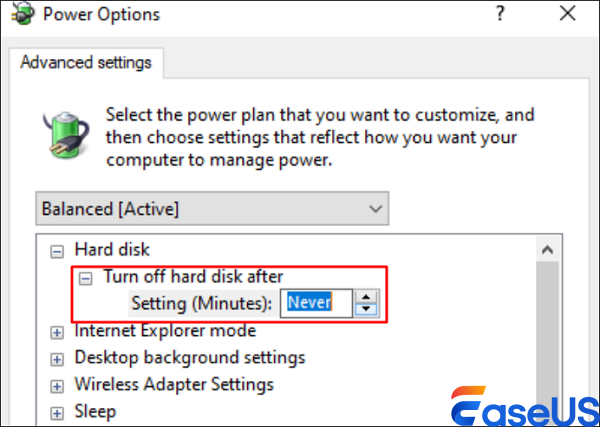Switch to the Advanced settings tab
This screenshot has width=600, height=427.
pos(86,62)
